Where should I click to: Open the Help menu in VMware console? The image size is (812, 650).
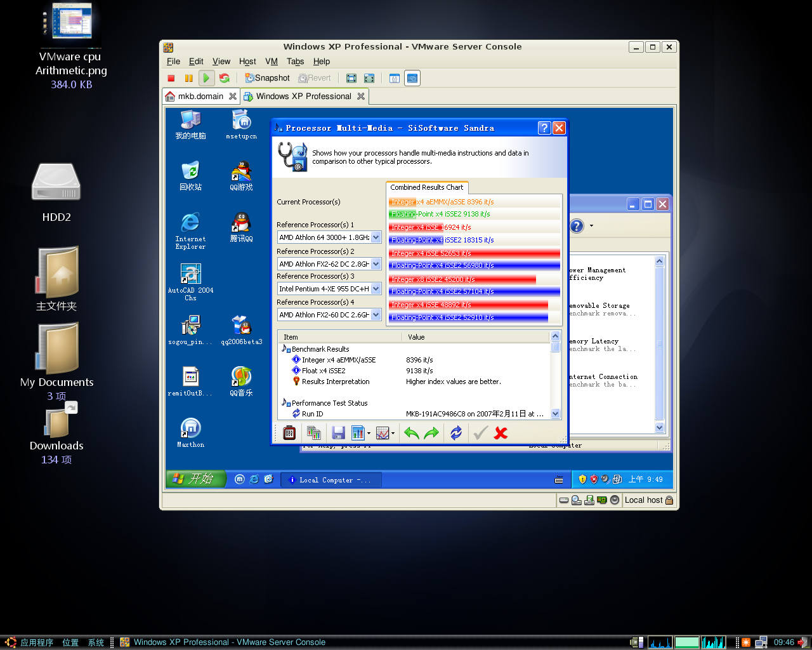tap(322, 62)
